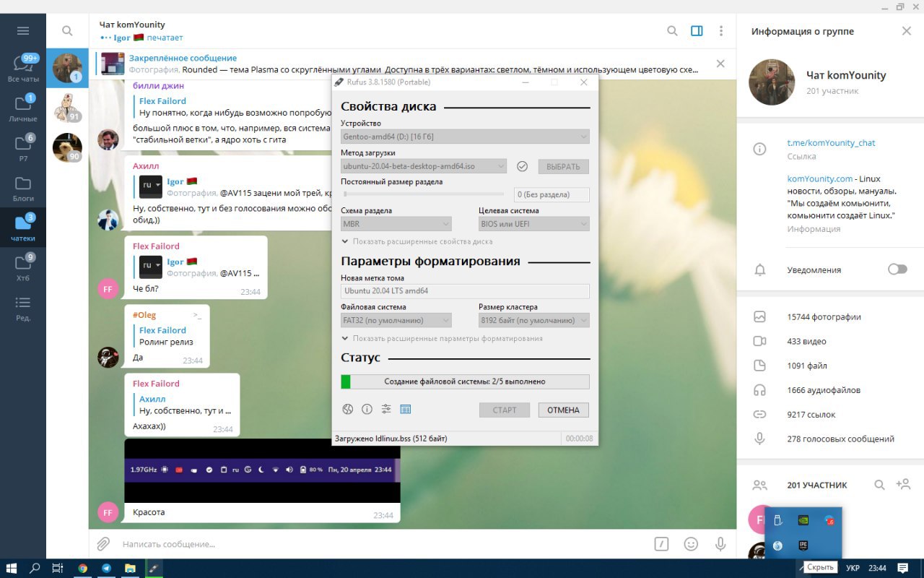Open File Explorer from the taskbar

point(130,569)
